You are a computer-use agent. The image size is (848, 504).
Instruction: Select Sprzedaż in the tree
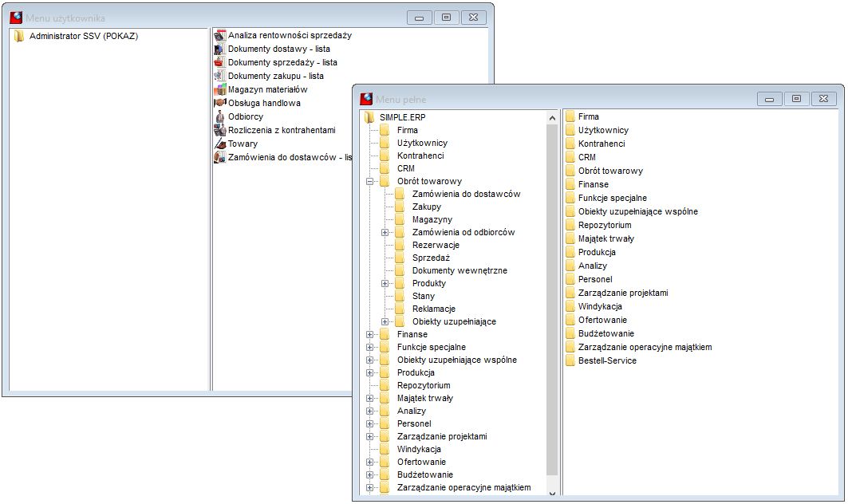click(x=431, y=258)
